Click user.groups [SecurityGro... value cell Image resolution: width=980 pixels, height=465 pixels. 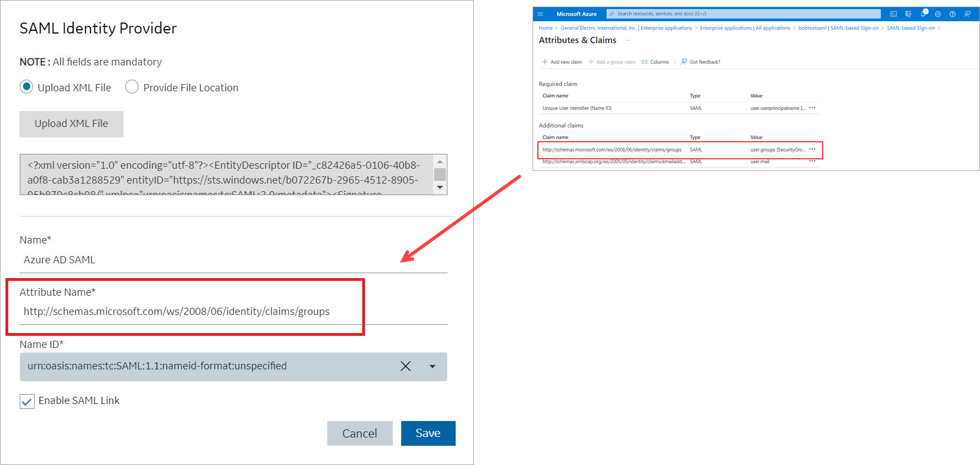(x=778, y=150)
